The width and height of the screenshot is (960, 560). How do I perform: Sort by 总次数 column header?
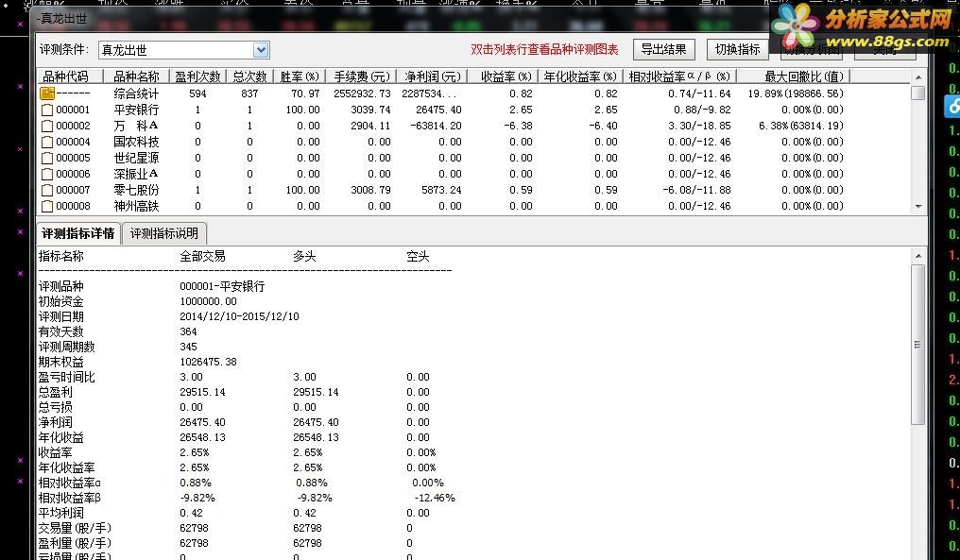(x=249, y=76)
